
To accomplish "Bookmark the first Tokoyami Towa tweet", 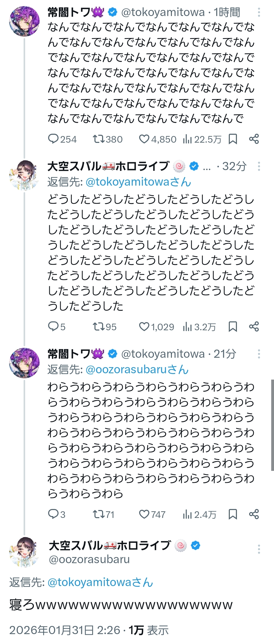I will [233, 139].
